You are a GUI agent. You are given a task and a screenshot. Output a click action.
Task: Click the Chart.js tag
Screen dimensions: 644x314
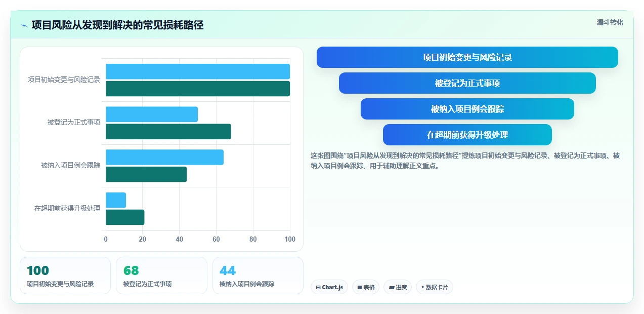pos(329,287)
